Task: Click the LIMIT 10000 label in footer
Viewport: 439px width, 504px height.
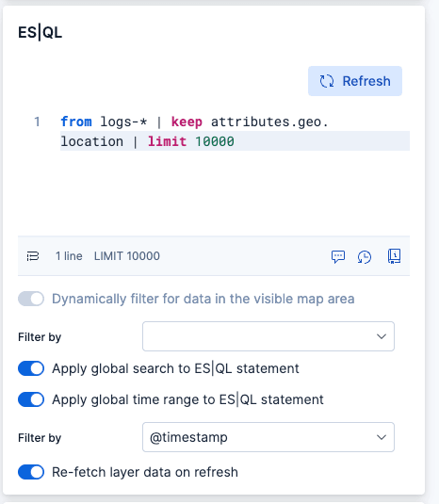Action: [127, 256]
